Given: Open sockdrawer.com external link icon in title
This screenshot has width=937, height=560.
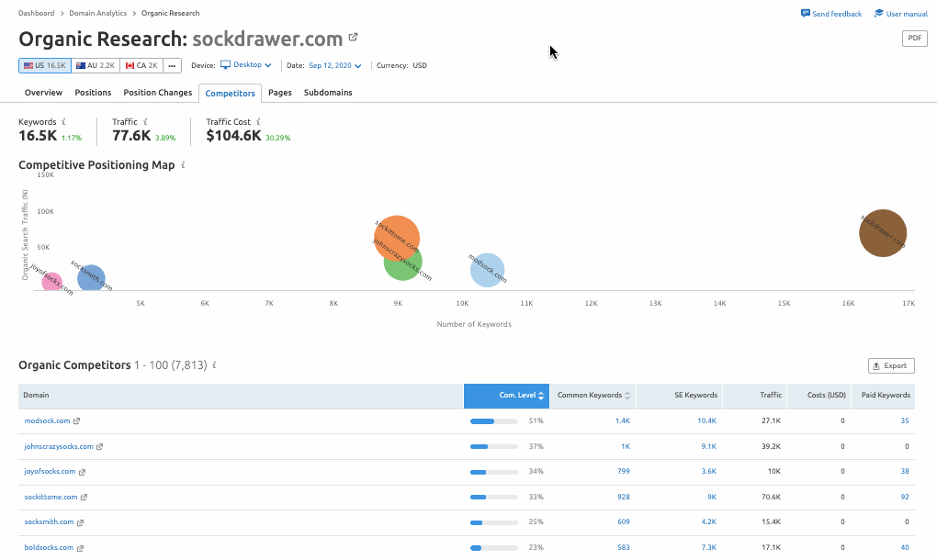Looking at the screenshot, I should 353,37.
